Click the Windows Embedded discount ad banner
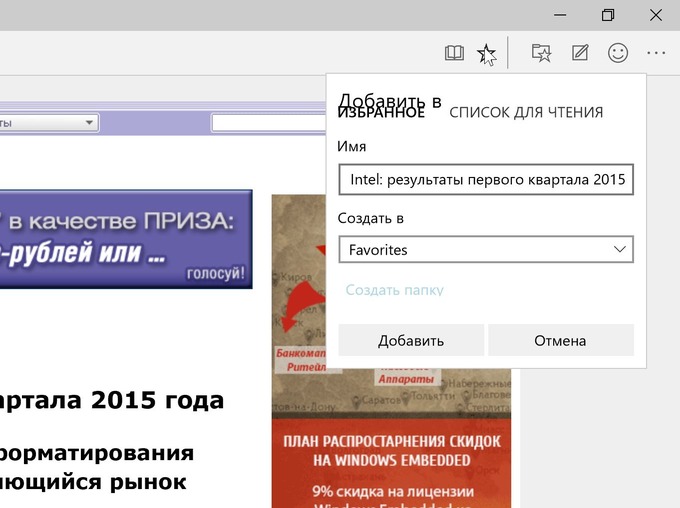The image size is (680, 508). click(391, 438)
